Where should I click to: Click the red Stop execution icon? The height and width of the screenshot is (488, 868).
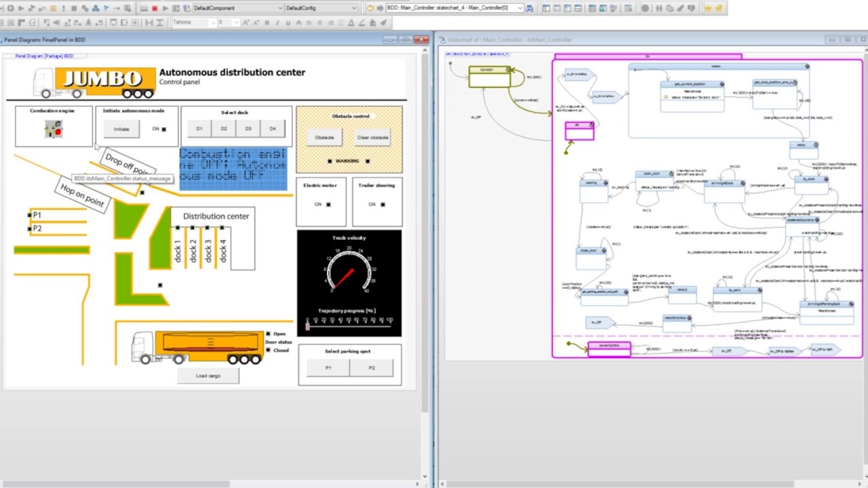coord(155,8)
